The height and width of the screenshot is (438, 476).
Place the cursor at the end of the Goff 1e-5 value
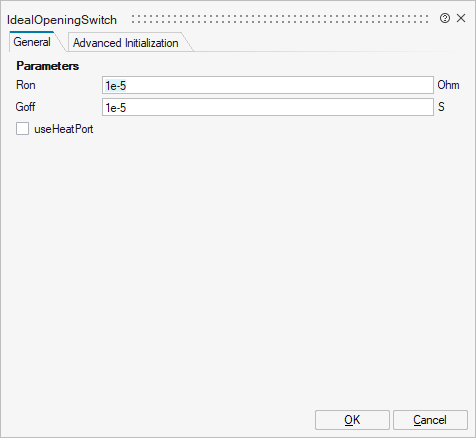(126, 108)
